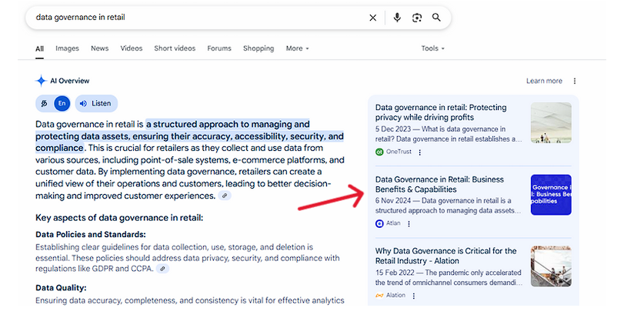Click the AI Overview sparkle icon
644x328 pixels.
[x=41, y=81]
